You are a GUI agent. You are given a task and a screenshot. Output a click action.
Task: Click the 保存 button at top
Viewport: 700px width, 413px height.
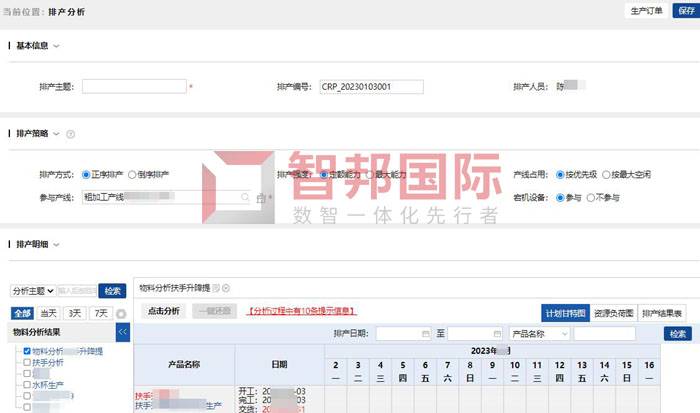click(685, 10)
